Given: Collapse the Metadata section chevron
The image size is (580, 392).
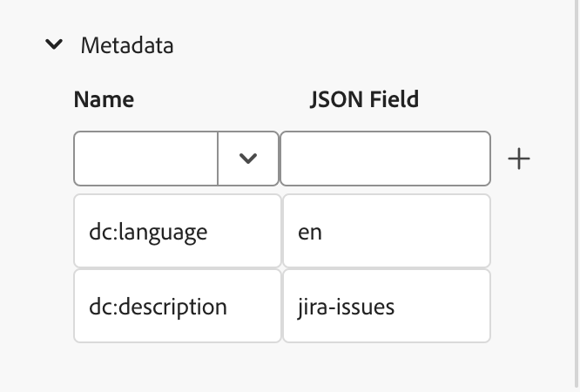Looking at the screenshot, I should pos(54,45).
